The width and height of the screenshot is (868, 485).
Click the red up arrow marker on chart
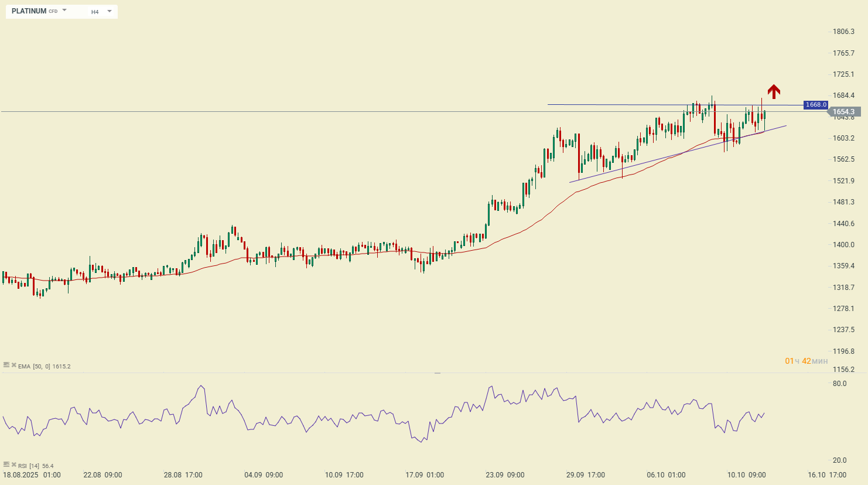pyautogui.click(x=774, y=91)
